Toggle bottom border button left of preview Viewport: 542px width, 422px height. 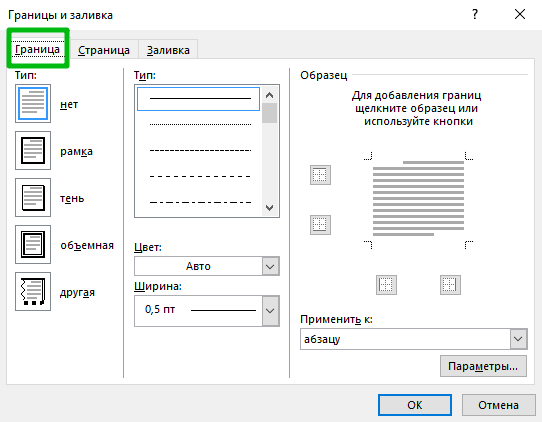pyautogui.click(x=320, y=225)
